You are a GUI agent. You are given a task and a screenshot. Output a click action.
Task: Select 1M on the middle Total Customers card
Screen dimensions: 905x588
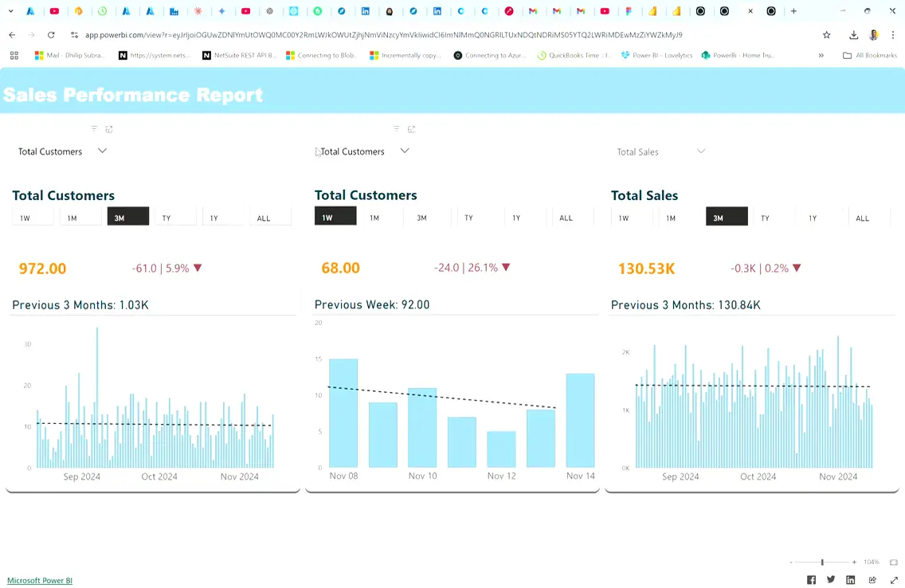coord(382,217)
